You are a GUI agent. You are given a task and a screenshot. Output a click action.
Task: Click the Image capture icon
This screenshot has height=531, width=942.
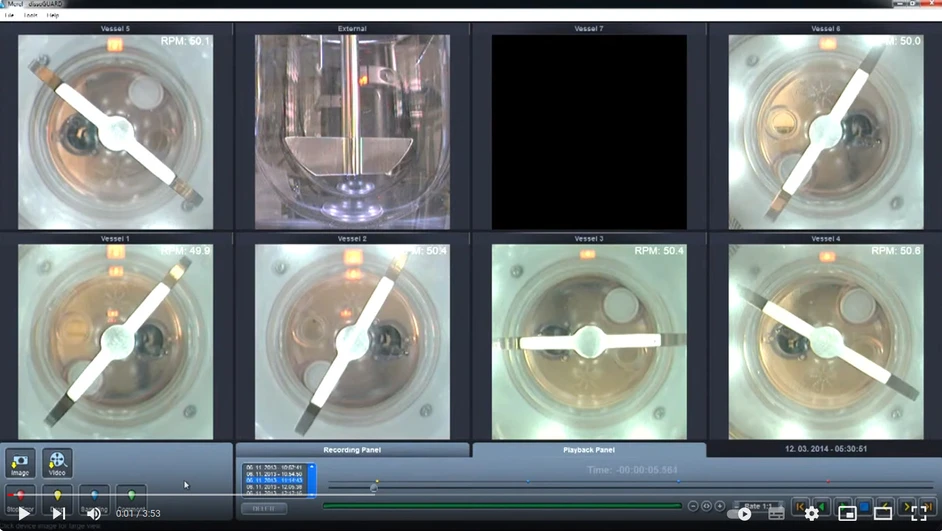click(20, 463)
